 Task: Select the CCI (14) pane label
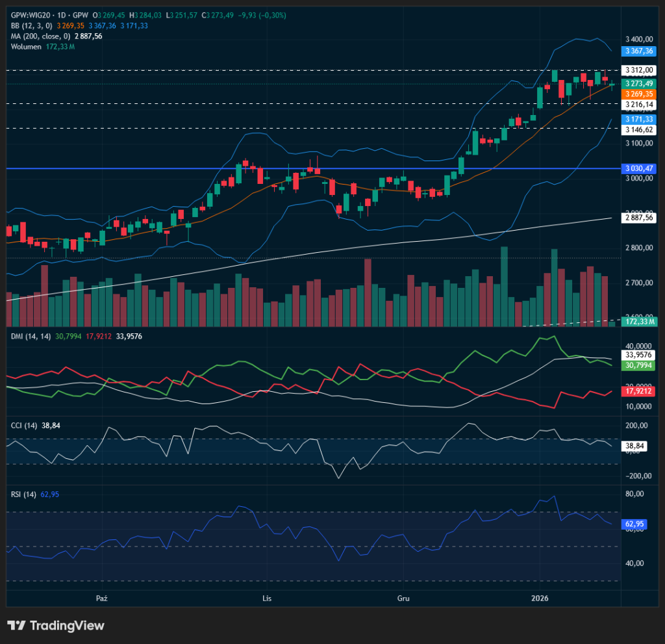click(x=24, y=425)
